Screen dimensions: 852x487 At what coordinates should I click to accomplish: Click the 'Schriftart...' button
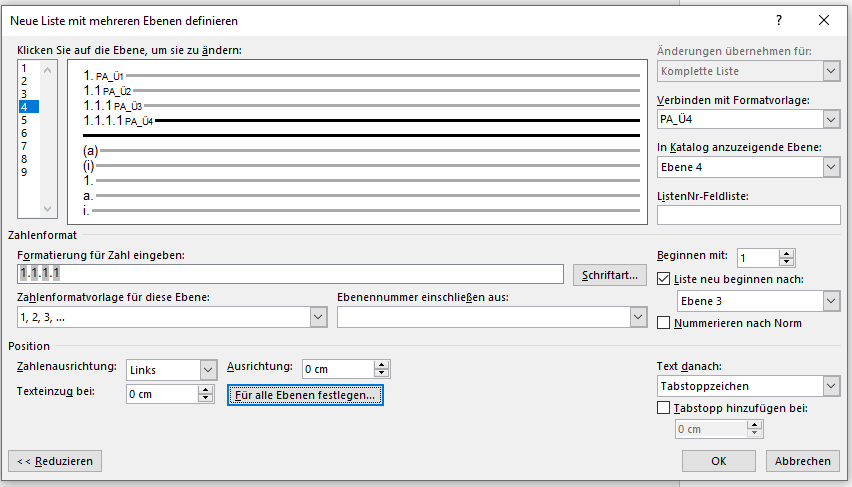coord(609,275)
